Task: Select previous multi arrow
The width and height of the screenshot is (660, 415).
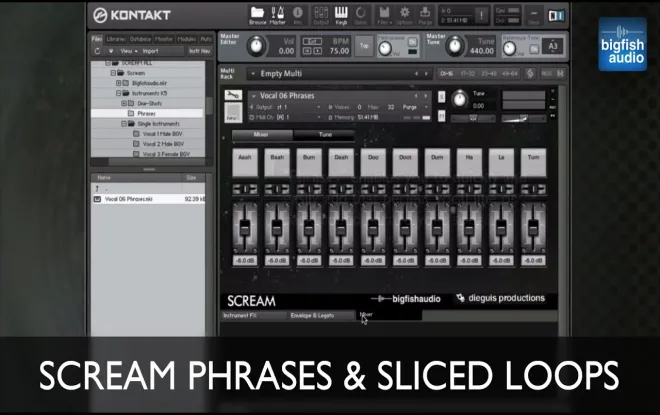Action: click(416, 74)
